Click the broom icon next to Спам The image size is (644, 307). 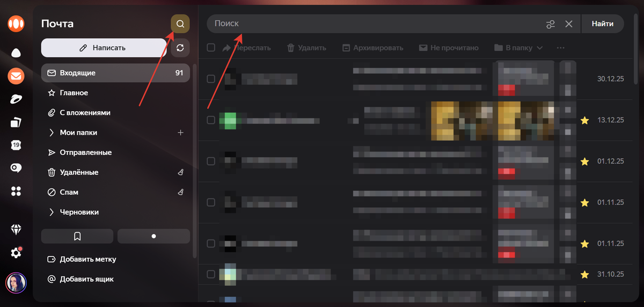click(181, 192)
